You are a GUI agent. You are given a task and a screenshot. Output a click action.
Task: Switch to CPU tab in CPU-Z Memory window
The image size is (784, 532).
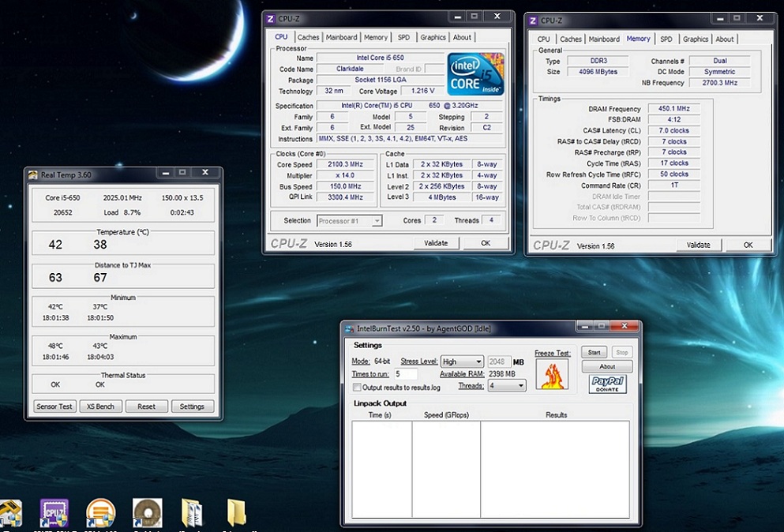tap(543, 39)
